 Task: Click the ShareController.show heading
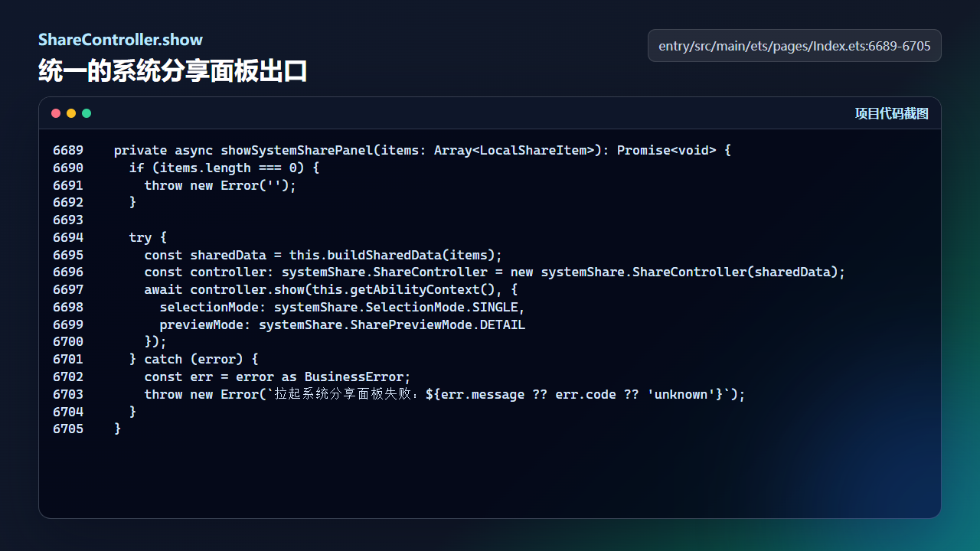point(120,40)
